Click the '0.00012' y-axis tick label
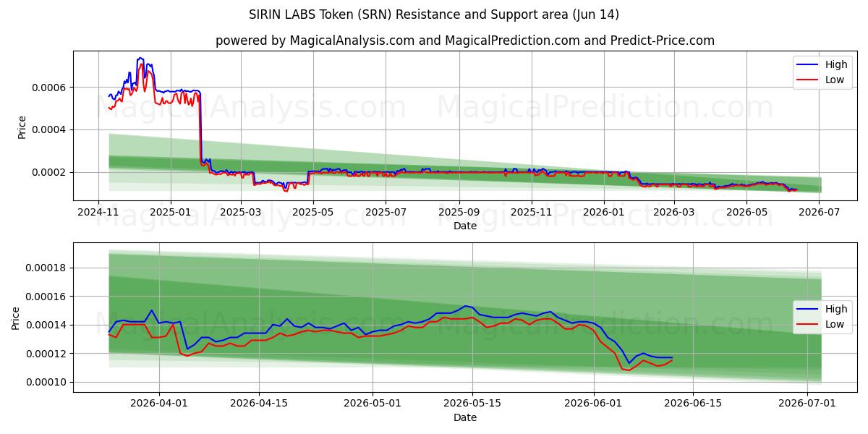Screen dimensions: 868x434 point(47,354)
